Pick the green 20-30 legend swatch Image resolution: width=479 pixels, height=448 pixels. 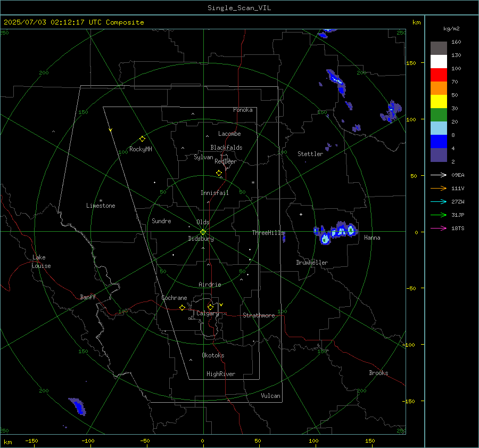(x=439, y=115)
